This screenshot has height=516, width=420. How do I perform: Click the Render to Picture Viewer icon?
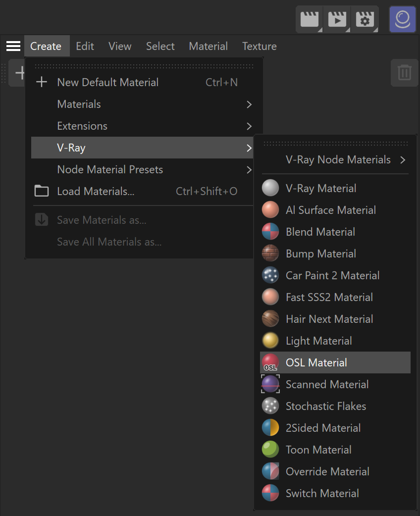point(337,19)
